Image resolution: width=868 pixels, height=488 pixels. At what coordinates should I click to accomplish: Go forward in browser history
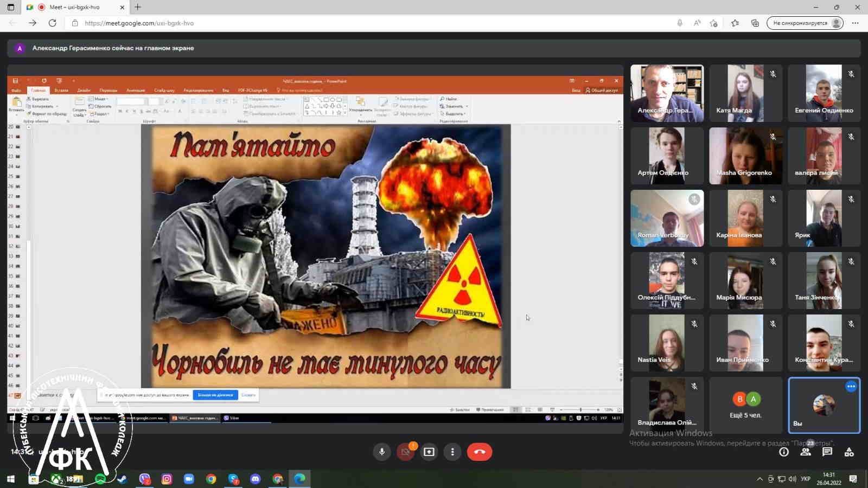pos(33,23)
